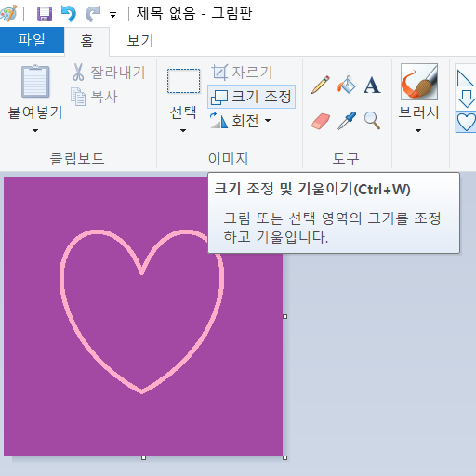Click the 잘라내기 cut button
The width and height of the screenshot is (476, 476).
click(108, 73)
